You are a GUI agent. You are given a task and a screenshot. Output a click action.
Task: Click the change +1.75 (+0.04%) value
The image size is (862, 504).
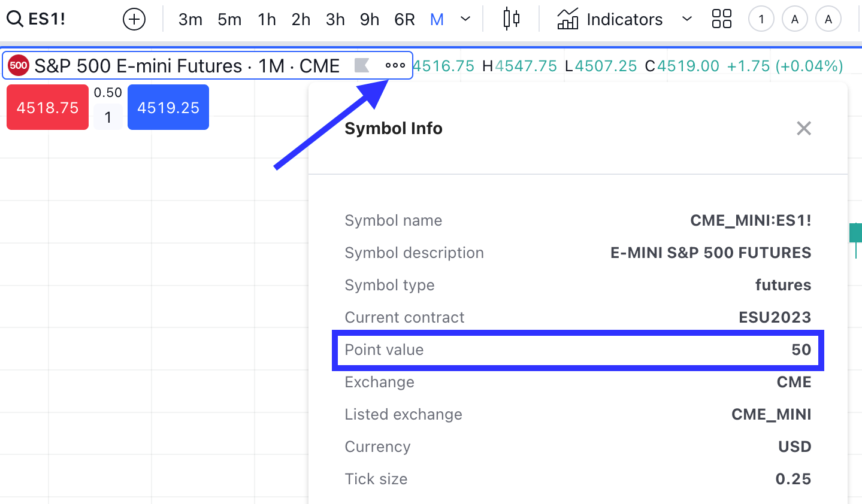tap(785, 66)
